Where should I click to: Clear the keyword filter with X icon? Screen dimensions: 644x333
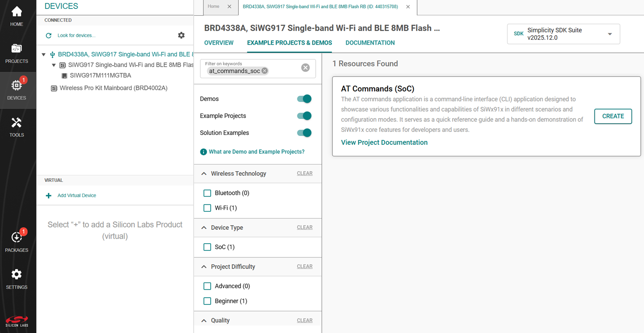click(305, 67)
